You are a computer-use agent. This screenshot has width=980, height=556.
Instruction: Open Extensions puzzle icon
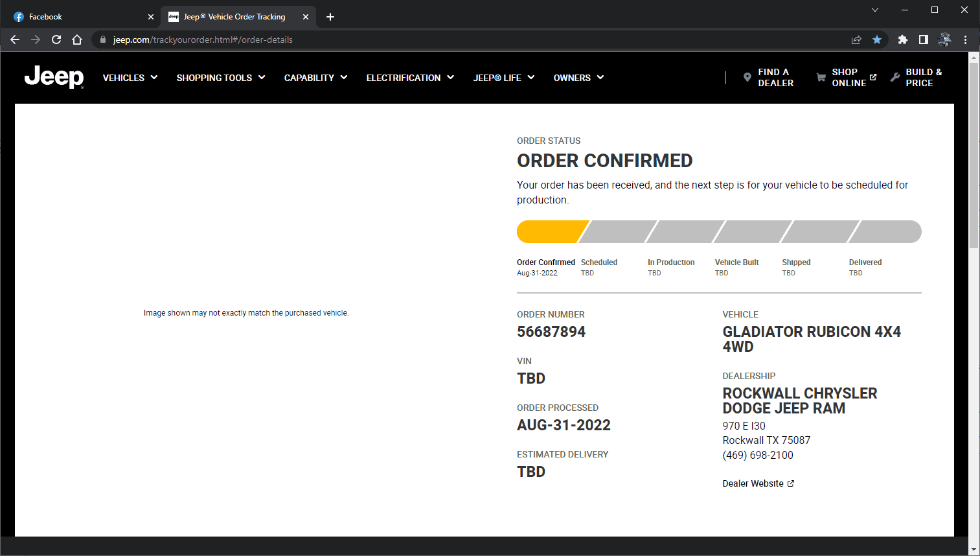pyautogui.click(x=903, y=40)
